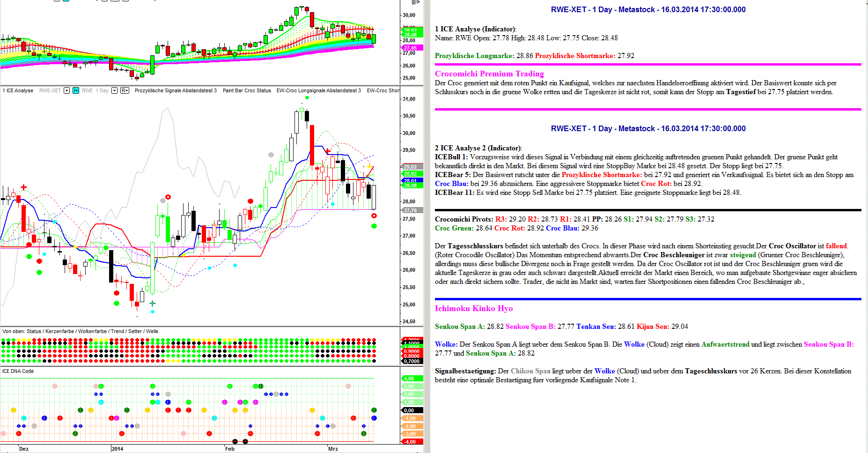This screenshot has width=868, height=453.
Task: Click the ICE DNA Code panel title
Action: point(18,371)
